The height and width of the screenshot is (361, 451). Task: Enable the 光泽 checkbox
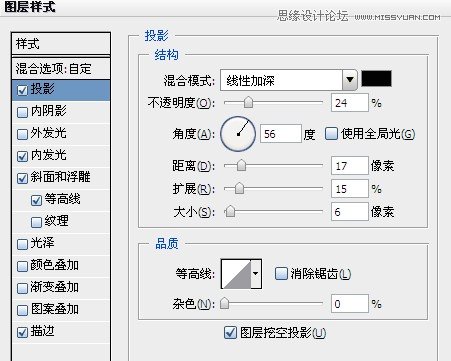[x=22, y=244]
